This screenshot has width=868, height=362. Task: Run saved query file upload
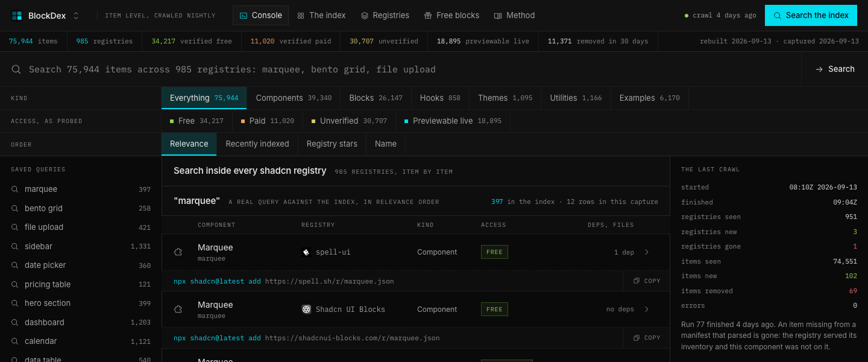[x=81, y=227]
